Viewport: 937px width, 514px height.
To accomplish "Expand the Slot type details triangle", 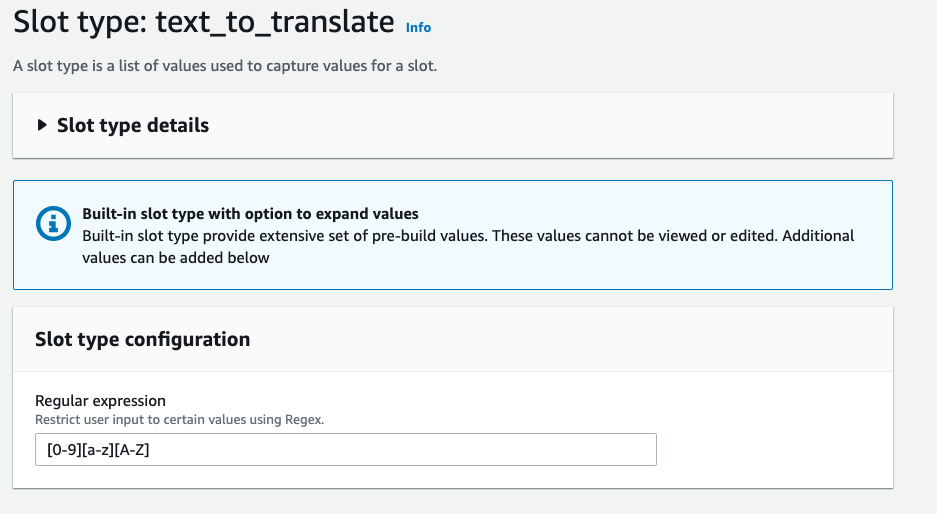I will (x=42, y=125).
